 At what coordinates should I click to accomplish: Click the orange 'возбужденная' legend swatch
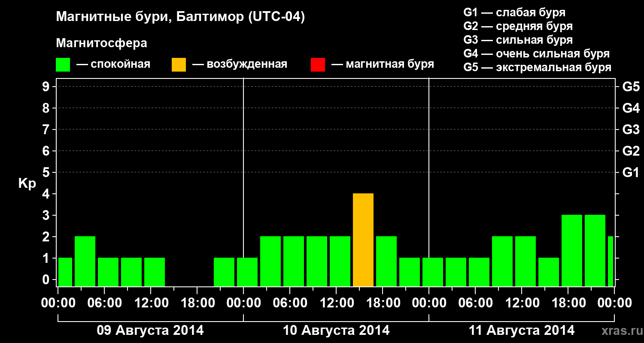[x=179, y=65]
